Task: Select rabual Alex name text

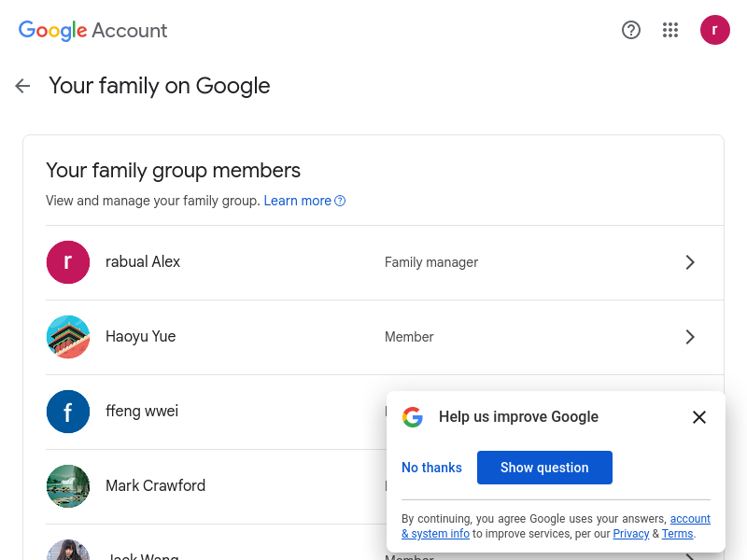Action: coord(143,262)
